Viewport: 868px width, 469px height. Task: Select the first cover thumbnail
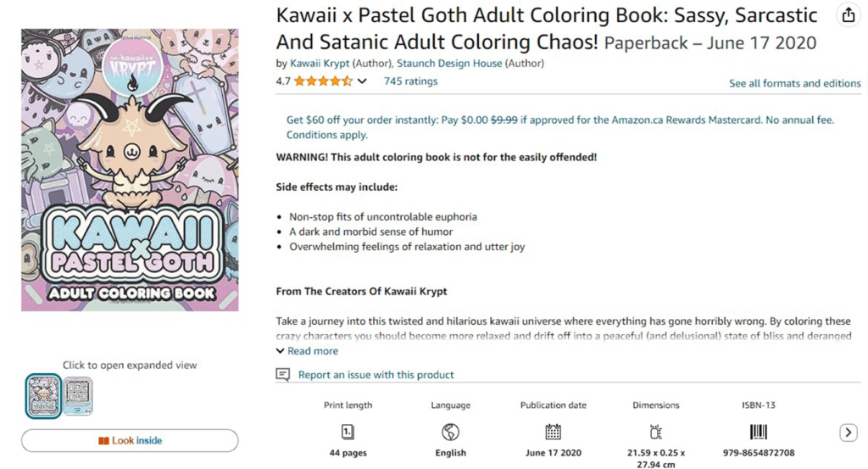(x=43, y=396)
